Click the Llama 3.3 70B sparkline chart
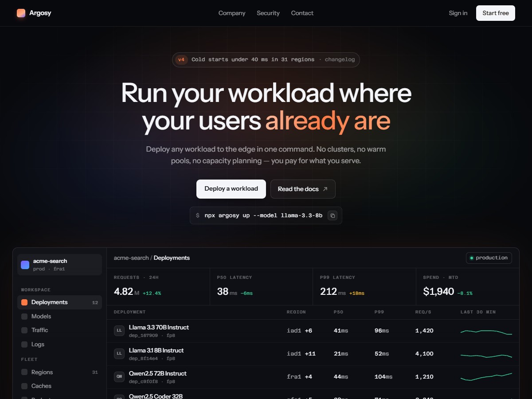Viewport: 532px width, 399px height. pos(486,332)
